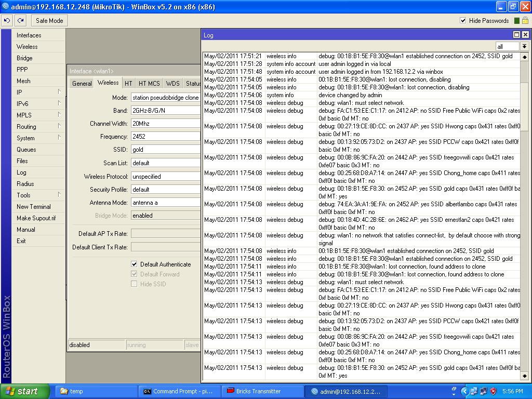
Task: Click the Band field 2GHz-B/G/N
Action: (x=166, y=111)
